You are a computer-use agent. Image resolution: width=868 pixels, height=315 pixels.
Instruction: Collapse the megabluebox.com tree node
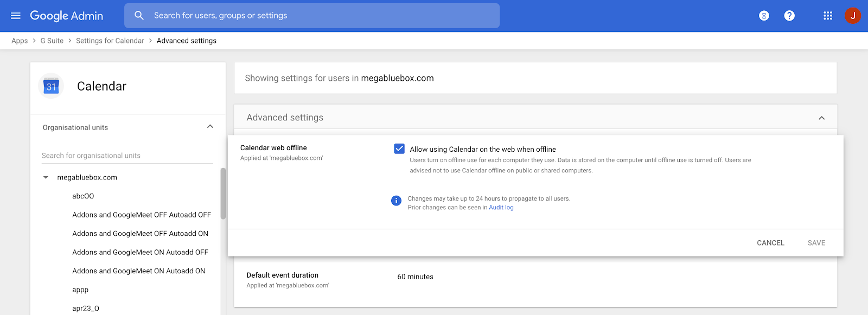(x=46, y=177)
